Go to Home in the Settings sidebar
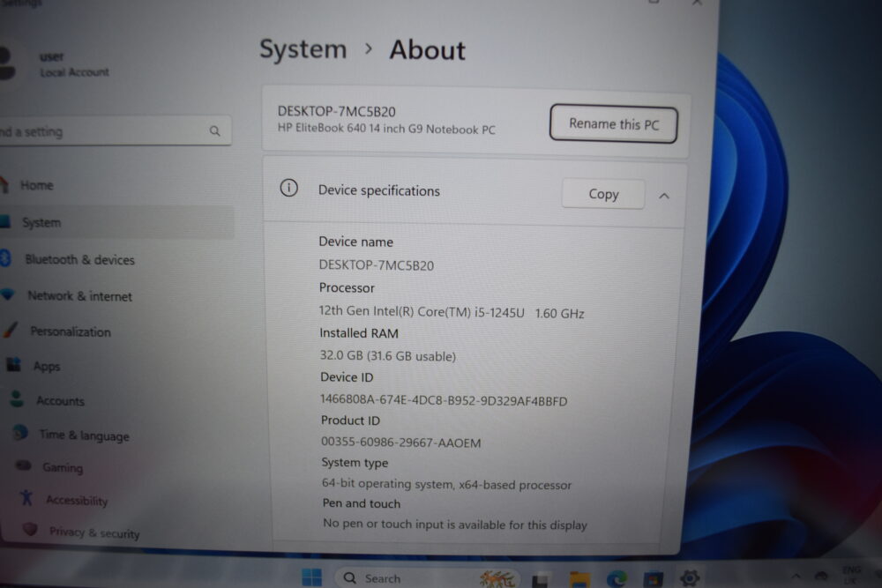 point(37,185)
